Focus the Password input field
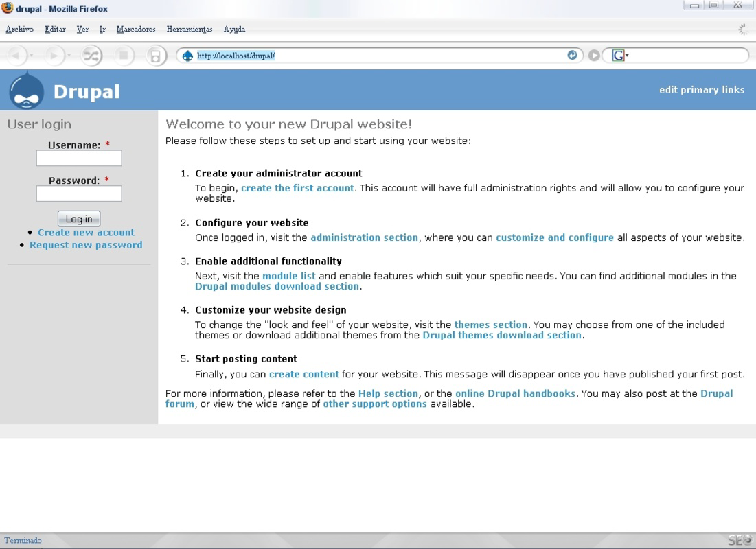The image size is (756, 549). (79, 194)
